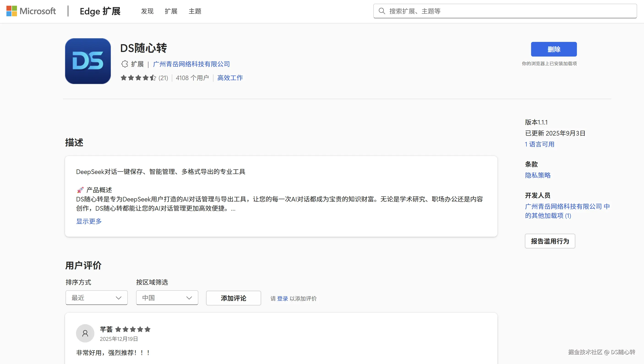This screenshot has width=644, height=364.
Task: Click review text 非常好用，强烈推荐
Action: tap(113, 353)
